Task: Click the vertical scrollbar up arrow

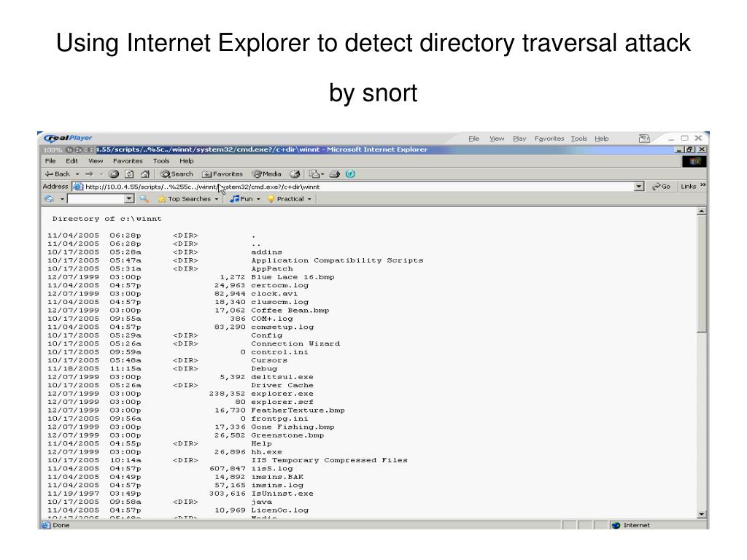Action: pos(701,211)
